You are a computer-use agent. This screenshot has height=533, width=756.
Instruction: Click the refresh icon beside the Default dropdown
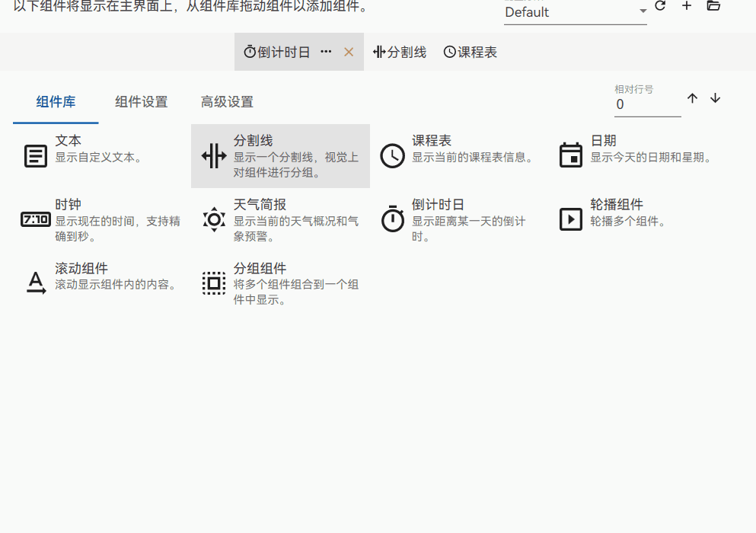660,6
